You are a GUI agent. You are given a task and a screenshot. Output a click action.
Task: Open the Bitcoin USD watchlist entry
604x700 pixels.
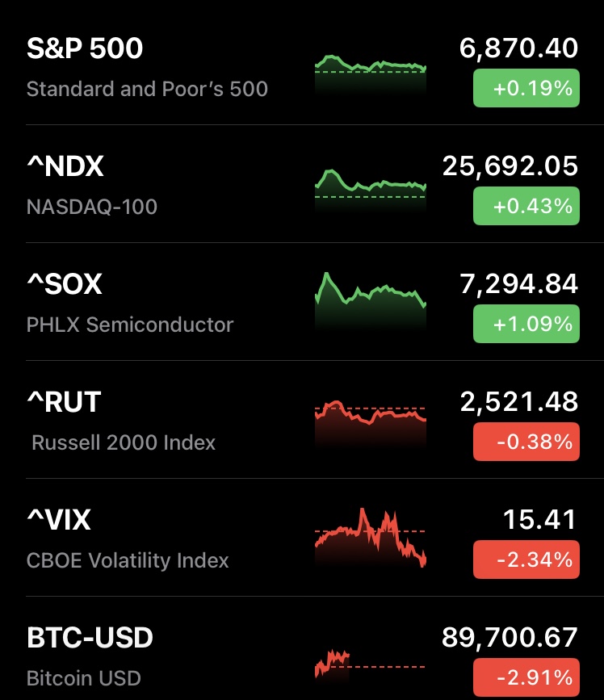click(84, 678)
